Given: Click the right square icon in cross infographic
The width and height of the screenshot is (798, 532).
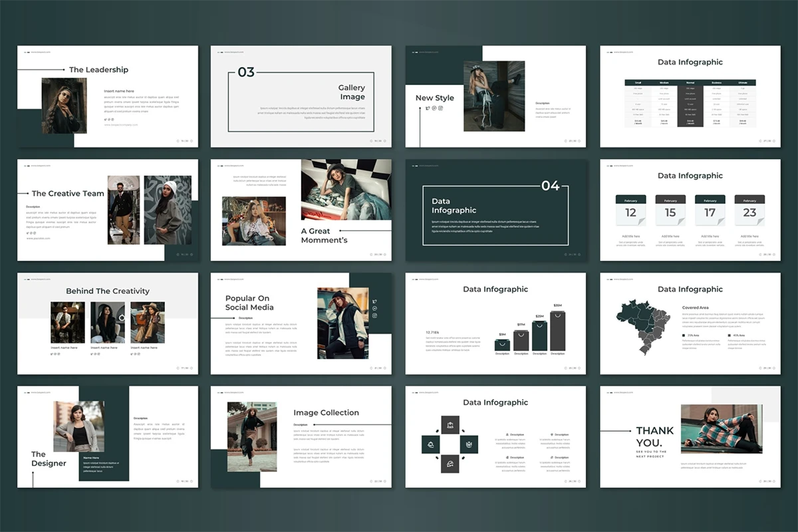Looking at the screenshot, I should 469,444.
